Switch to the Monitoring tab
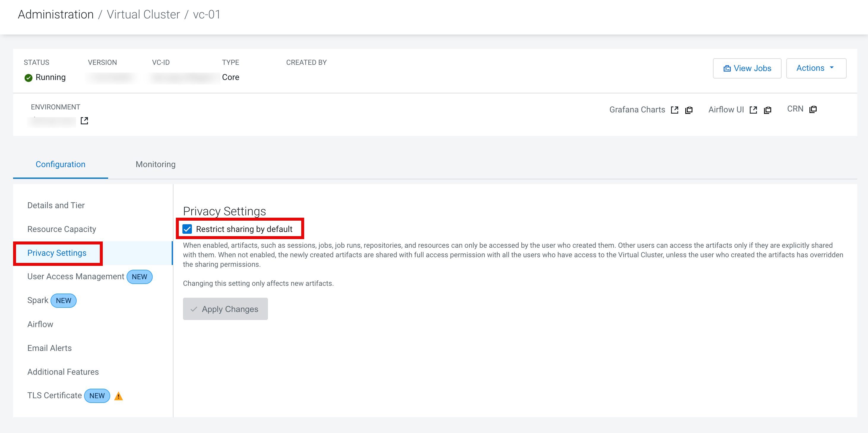Image resolution: width=868 pixels, height=433 pixels. click(x=155, y=164)
